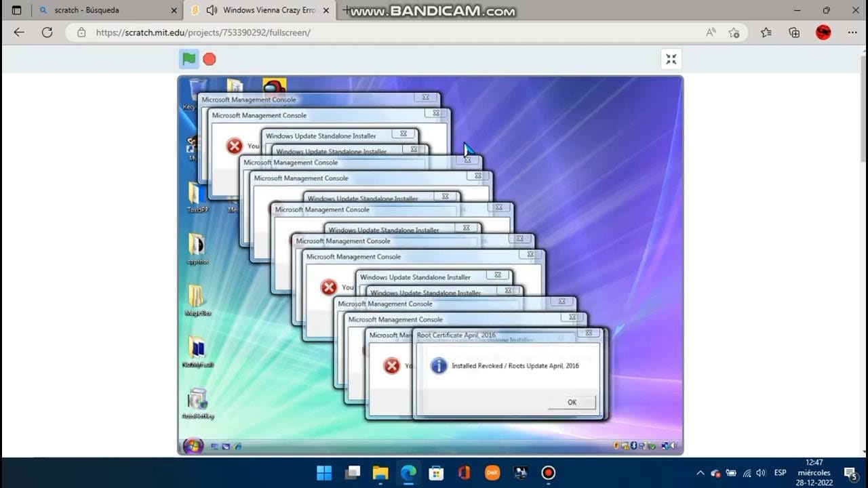Open the NoMyFault folder icon

pos(197,352)
